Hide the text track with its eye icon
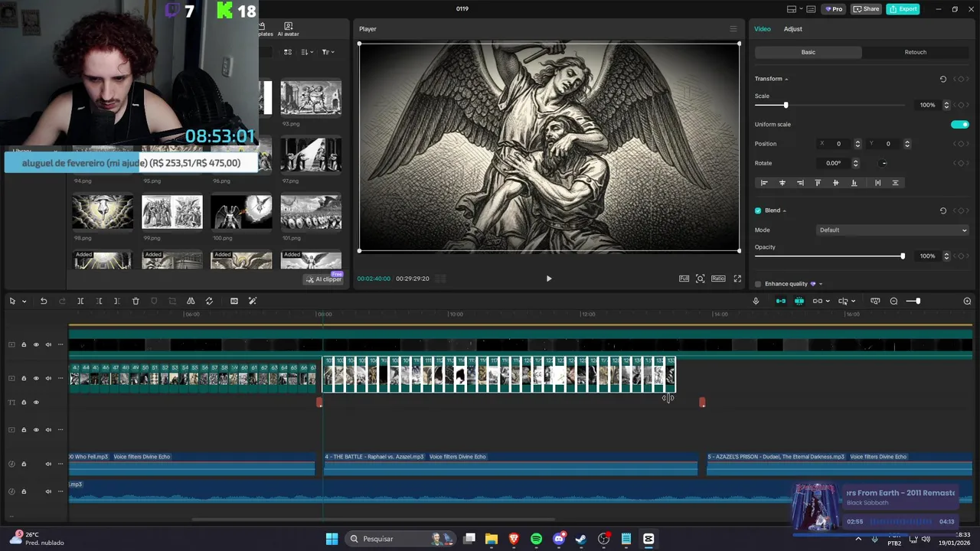This screenshot has height=551, width=980. pos(36,402)
